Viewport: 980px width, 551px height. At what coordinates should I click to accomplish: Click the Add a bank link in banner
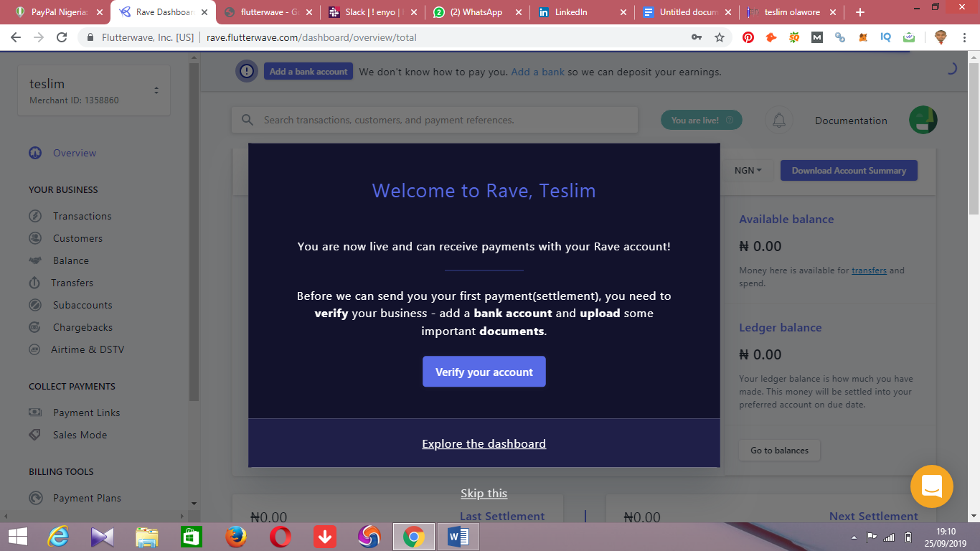538,72
